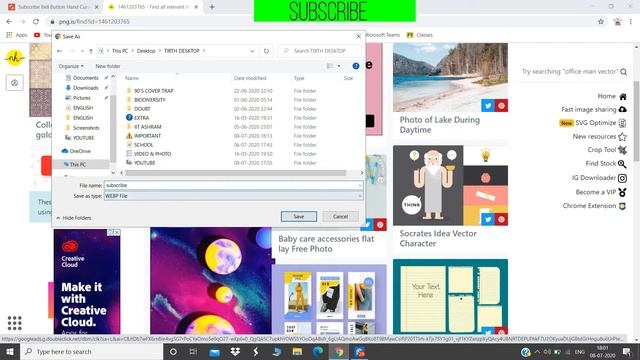This screenshot has width=640, height=360.
Task: Open the Organize menu
Action: click(71, 66)
